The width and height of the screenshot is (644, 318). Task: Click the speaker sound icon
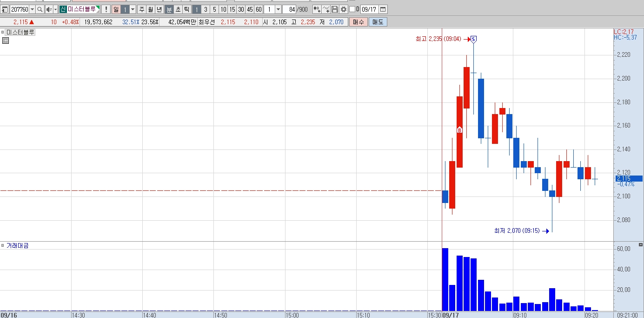tap(48, 9)
